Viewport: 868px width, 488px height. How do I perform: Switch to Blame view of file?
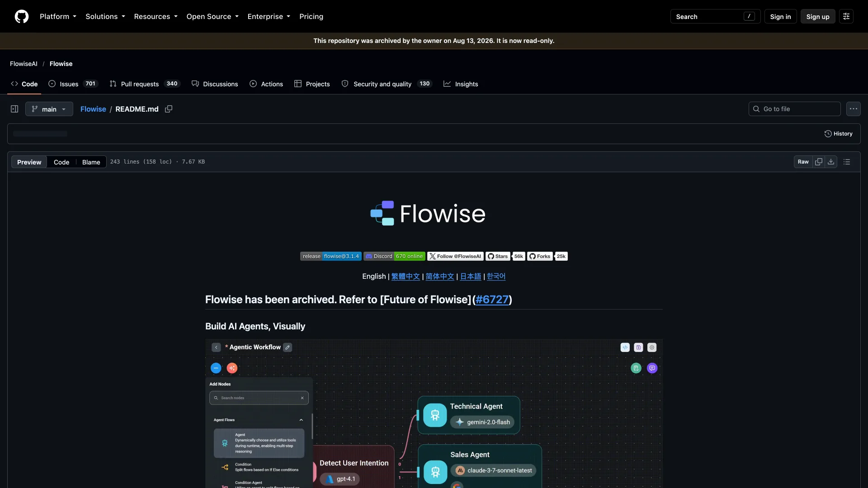[x=91, y=162]
